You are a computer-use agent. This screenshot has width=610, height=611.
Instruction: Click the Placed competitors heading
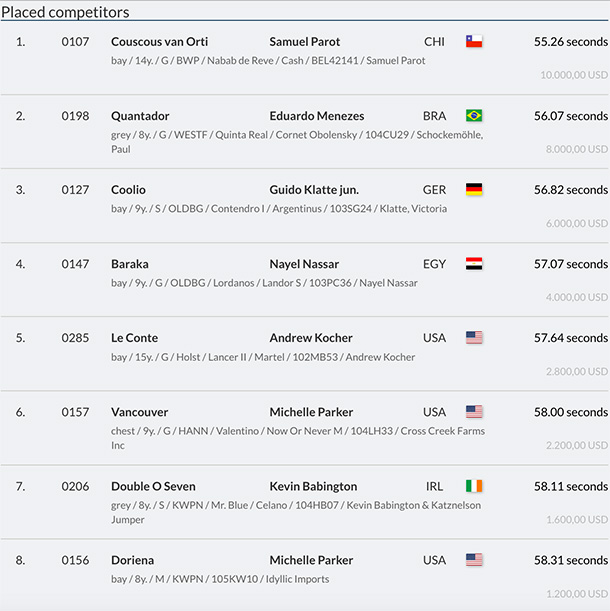[x=64, y=12]
